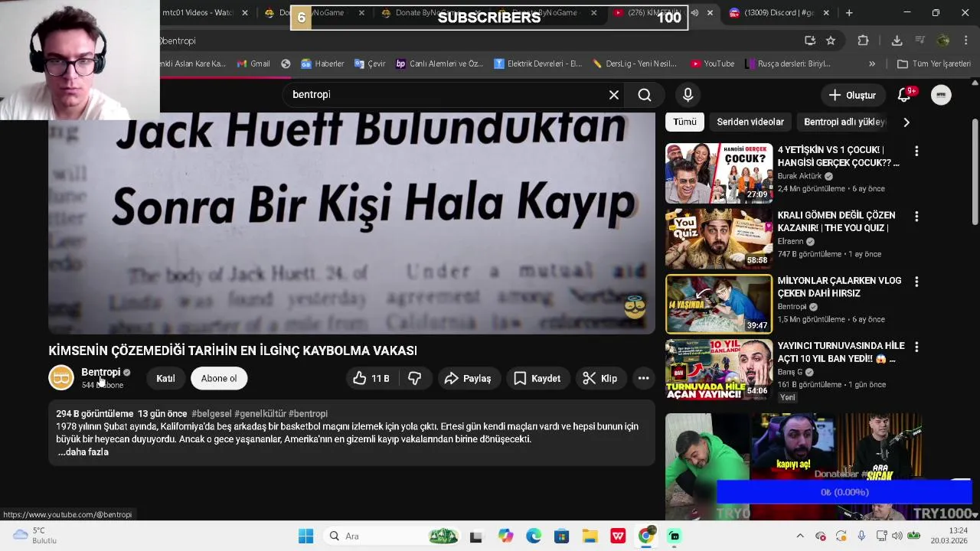Click the Abone ol subscribe button
The image size is (980, 551).
click(219, 378)
